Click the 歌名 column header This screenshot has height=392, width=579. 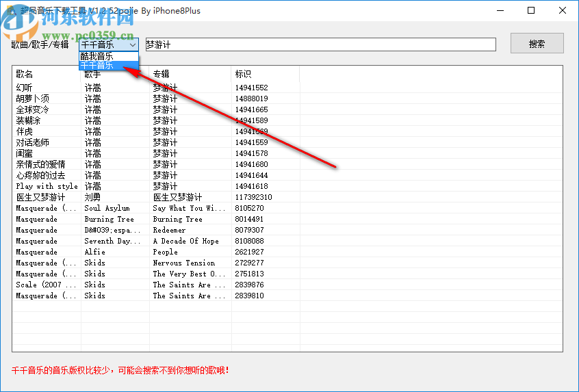click(x=25, y=74)
